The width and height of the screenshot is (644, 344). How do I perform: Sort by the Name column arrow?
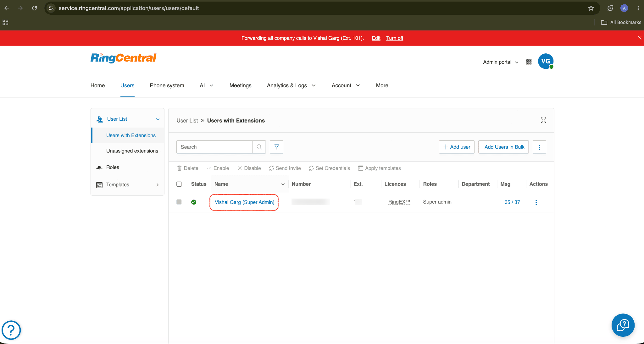pyautogui.click(x=283, y=184)
